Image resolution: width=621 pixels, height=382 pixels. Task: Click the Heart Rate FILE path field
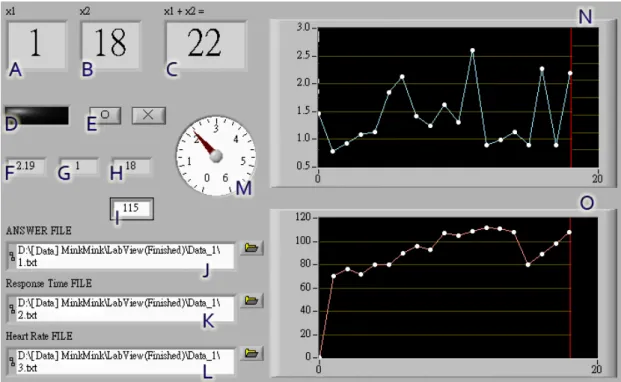pos(120,361)
